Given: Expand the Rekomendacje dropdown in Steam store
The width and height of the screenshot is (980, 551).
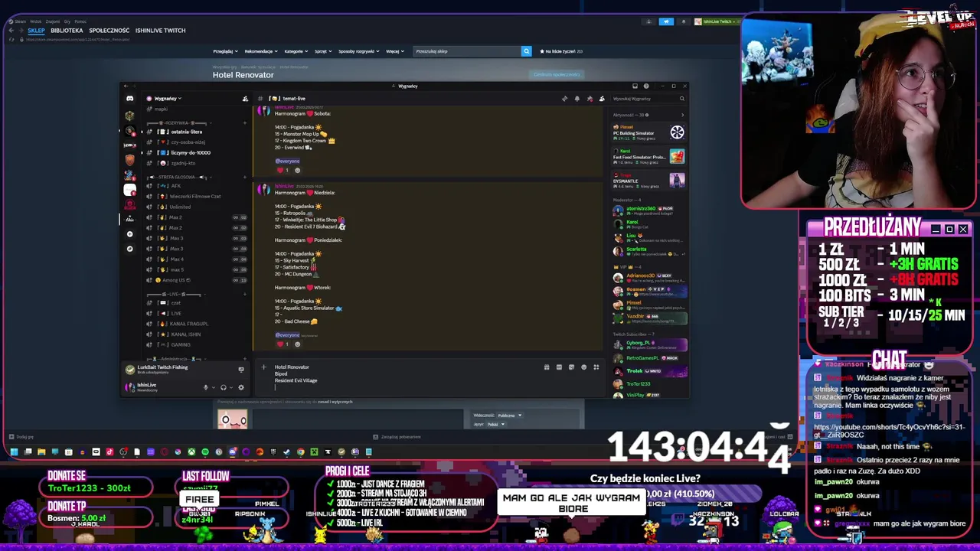Looking at the screenshot, I should [261, 51].
